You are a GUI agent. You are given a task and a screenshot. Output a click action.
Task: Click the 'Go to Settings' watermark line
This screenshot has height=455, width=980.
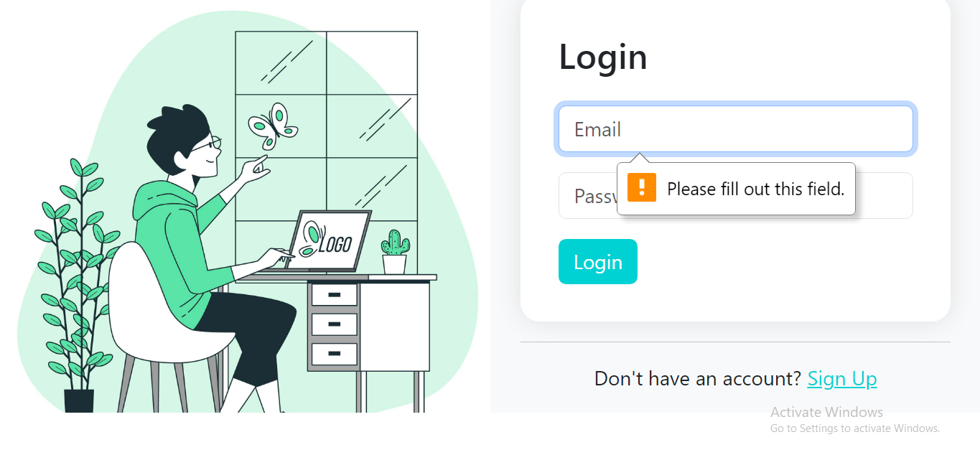click(854, 428)
